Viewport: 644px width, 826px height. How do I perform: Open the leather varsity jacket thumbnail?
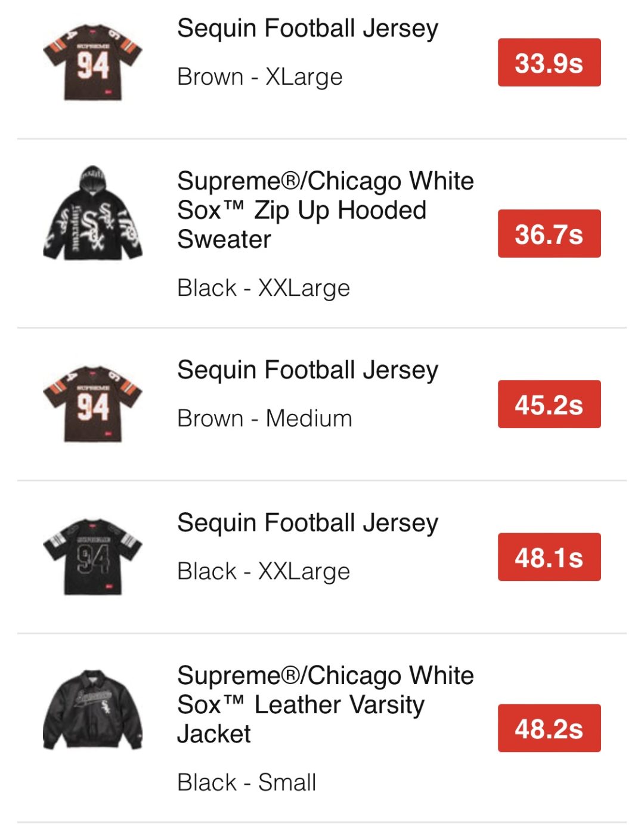(92, 710)
